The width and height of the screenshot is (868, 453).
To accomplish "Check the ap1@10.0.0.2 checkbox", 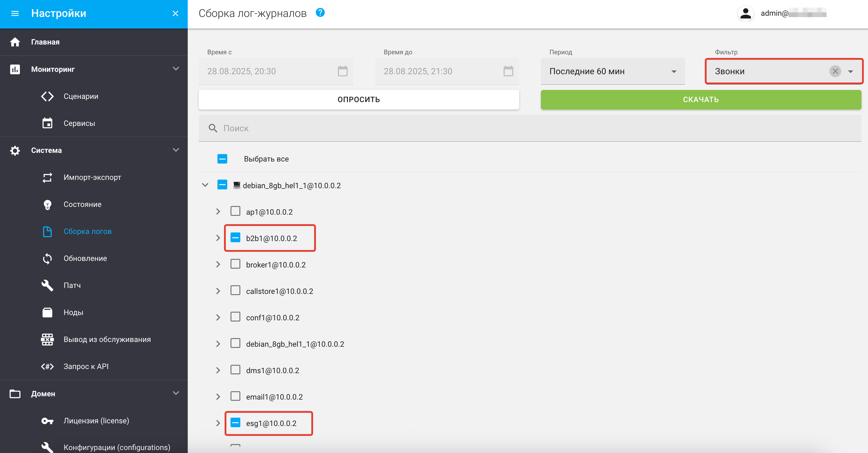I will 235,212.
